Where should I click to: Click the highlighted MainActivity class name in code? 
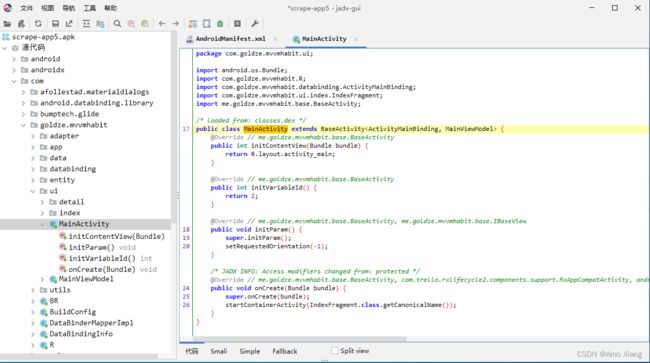(265, 129)
